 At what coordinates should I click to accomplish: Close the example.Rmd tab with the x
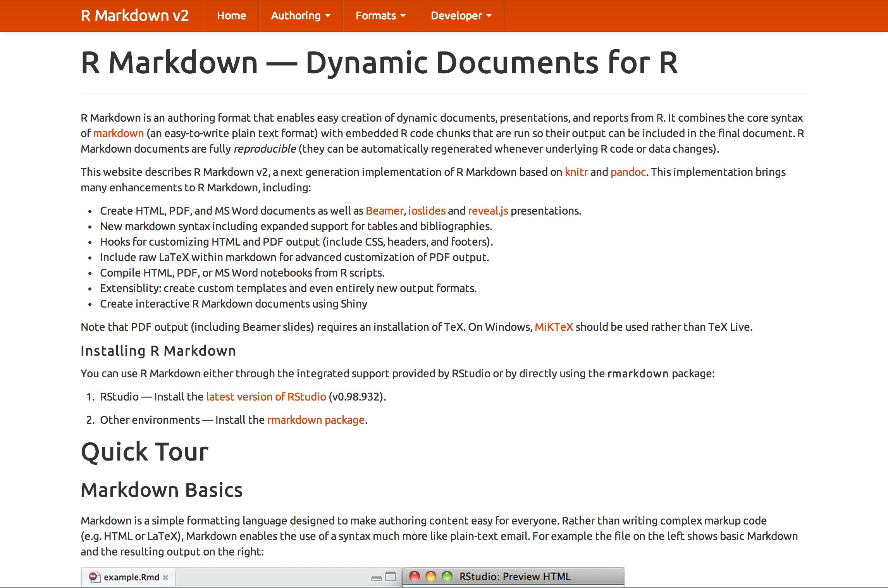[165, 578]
